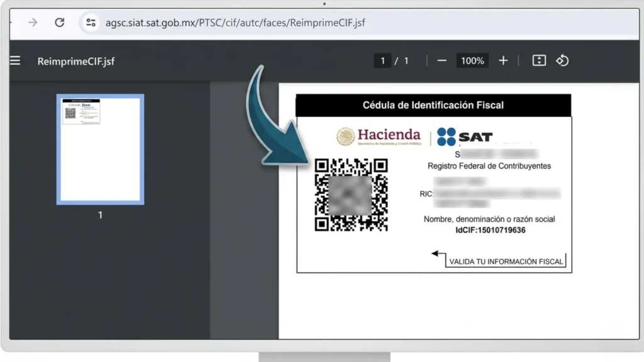Screen dimensions: 644x362
Task: Click the total pages count after the slash
Action: pos(406,61)
